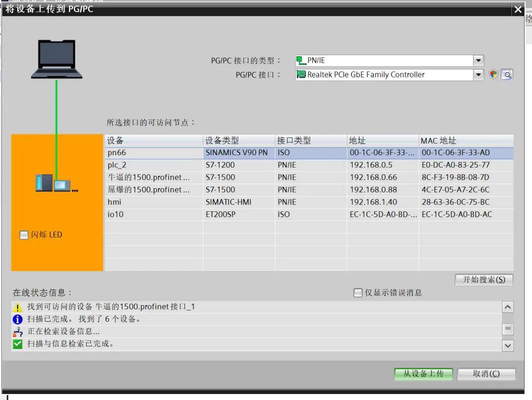
Task: Click the MAC 地址 column header
Action: pos(466,140)
